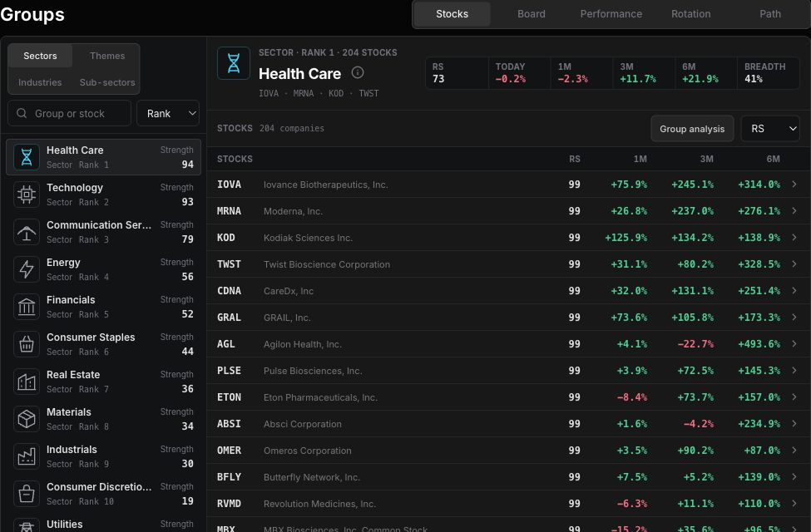This screenshot has height=532, width=811.
Task: Expand the KOD row chevron
Action: click(794, 237)
